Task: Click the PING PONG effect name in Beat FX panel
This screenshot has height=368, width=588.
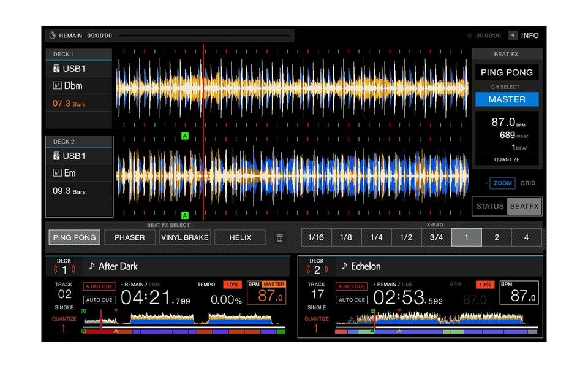Action: tap(507, 72)
